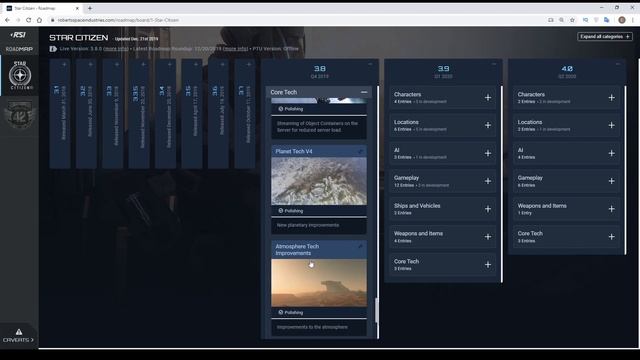Collapse the 3.9 release column

pyautogui.click(x=494, y=64)
